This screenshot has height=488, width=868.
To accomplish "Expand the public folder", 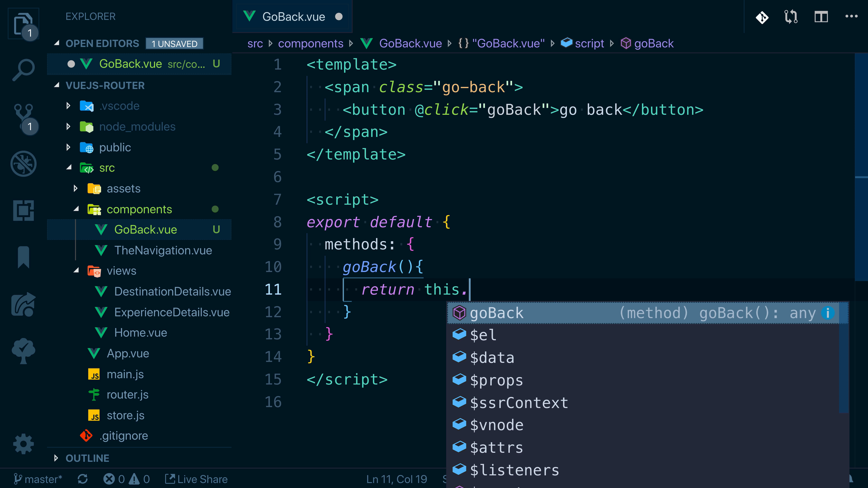I will point(68,147).
